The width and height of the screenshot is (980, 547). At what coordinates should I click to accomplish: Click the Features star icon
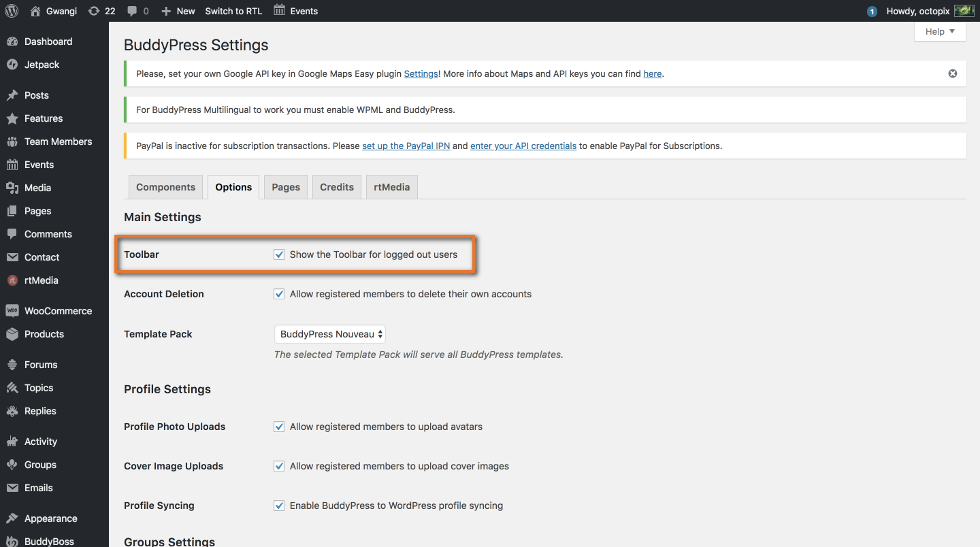pyautogui.click(x=12, y=118)
